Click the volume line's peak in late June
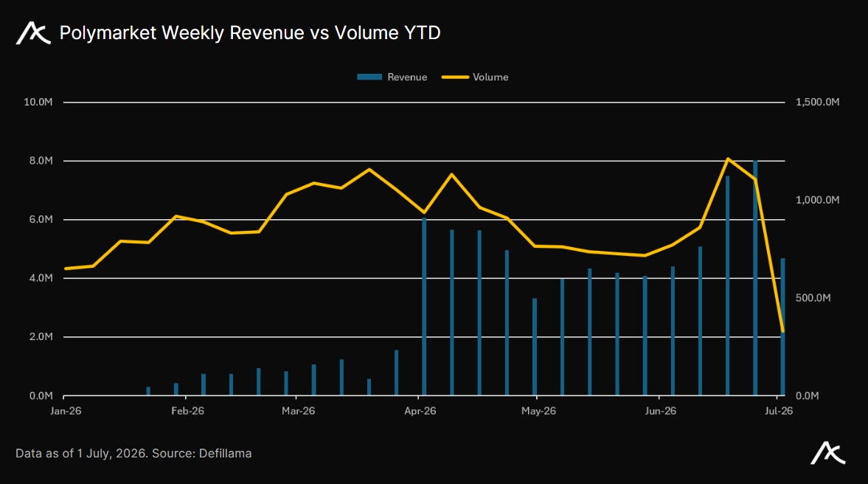The width and height of the screenshot is (868, 484). [728, 159]
